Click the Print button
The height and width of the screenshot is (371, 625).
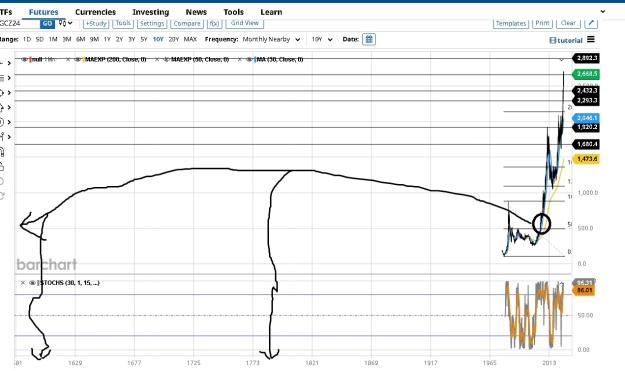click(542, 24)
